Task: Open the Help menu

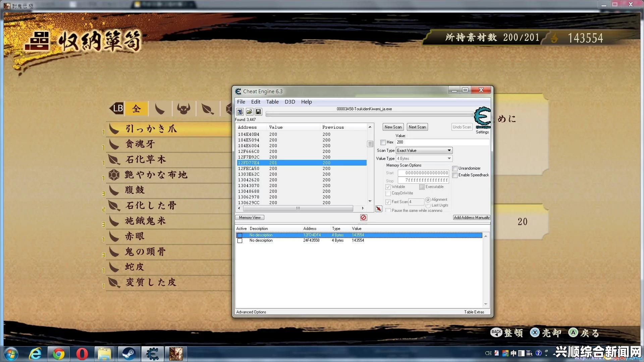Action: click(306, 102)
